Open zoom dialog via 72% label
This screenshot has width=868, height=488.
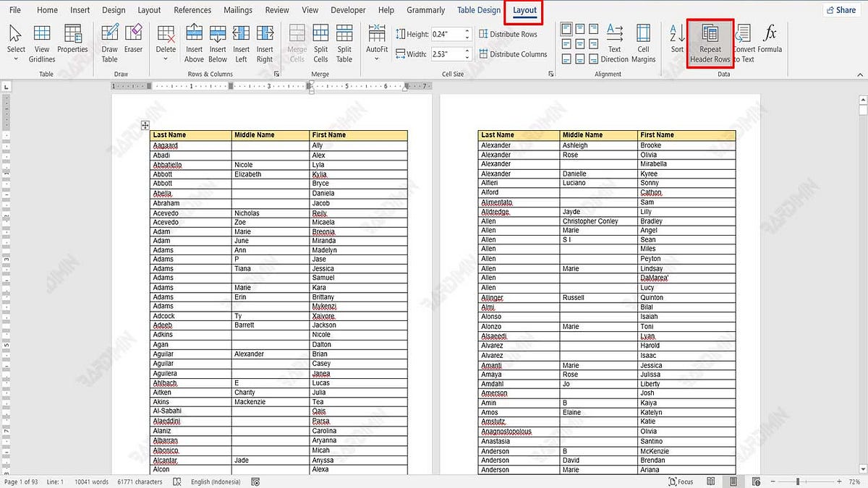click(x=854, y=481)
